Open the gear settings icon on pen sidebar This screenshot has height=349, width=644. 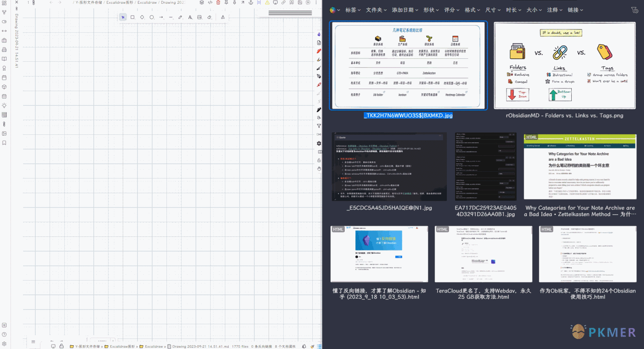click(319, 144)
